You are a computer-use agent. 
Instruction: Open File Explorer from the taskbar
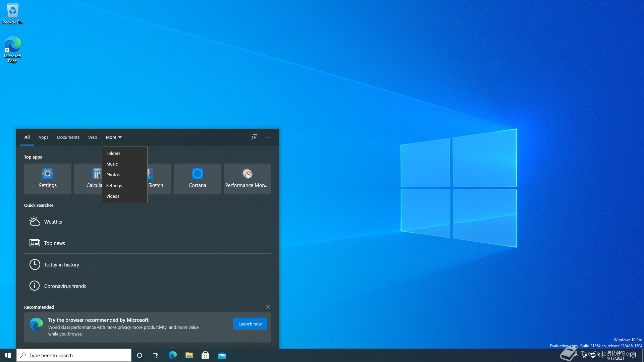(x=189, y=355)
